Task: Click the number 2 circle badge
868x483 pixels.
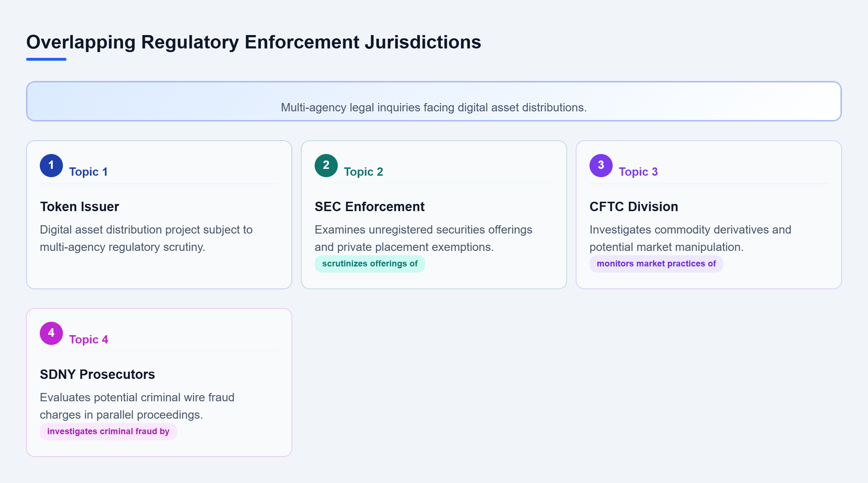Action: [x=326, y=166]
